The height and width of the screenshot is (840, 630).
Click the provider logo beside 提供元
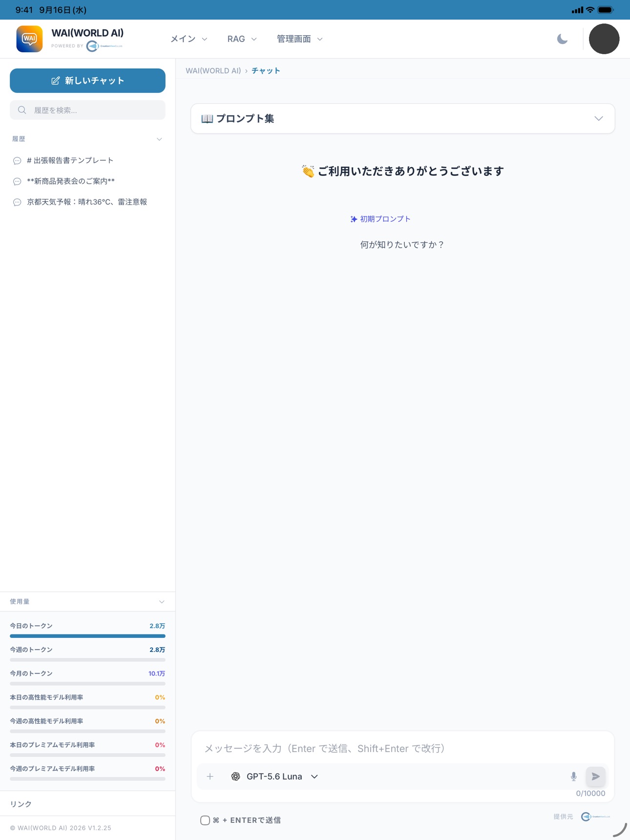tap(595, 817)
